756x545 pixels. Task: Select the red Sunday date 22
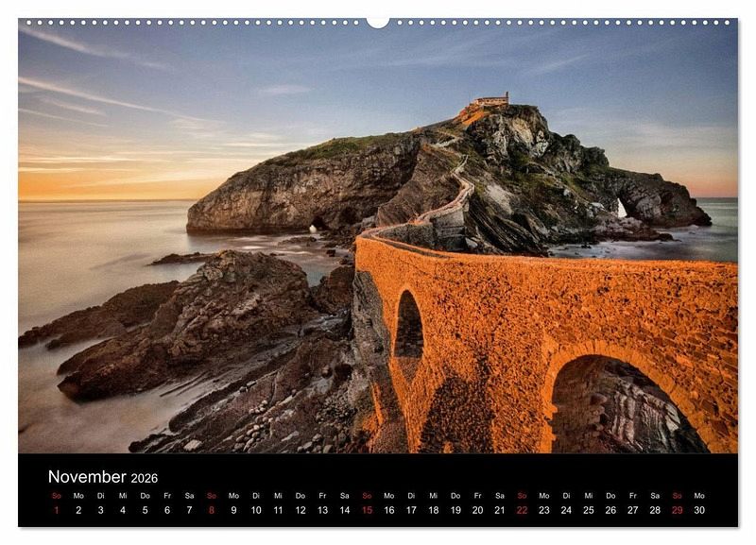coord(522,510)
